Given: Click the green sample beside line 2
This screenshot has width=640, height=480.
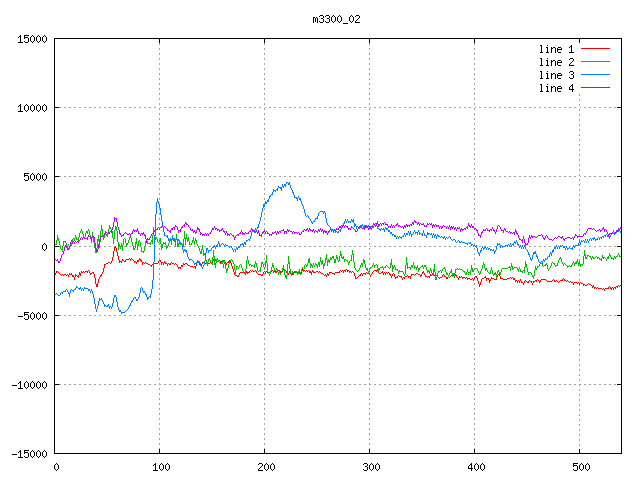Looking at the screenshot, I should 595,62.
